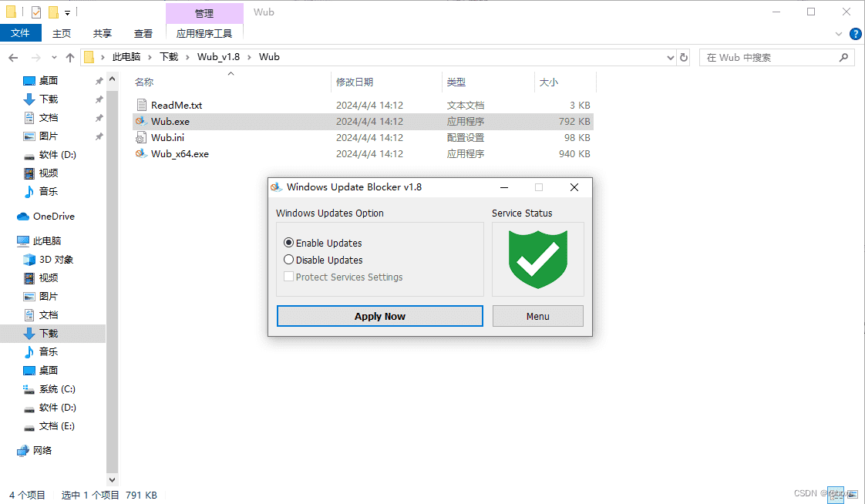Expand the address bar history dropdown

(670, 57)
